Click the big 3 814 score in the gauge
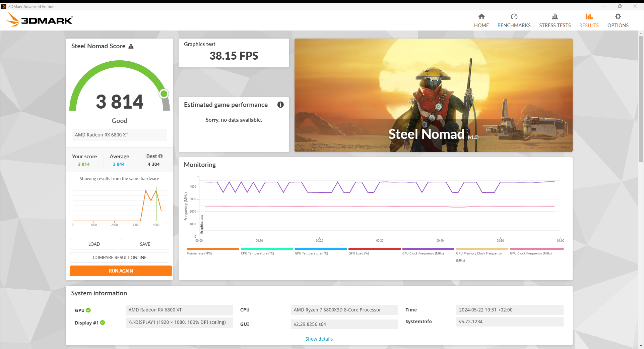644x349 pixels. 120,102
